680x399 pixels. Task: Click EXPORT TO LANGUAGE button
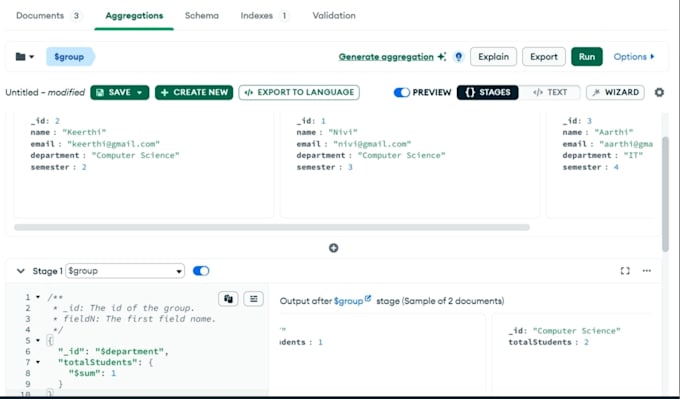[x=299, y=92]
